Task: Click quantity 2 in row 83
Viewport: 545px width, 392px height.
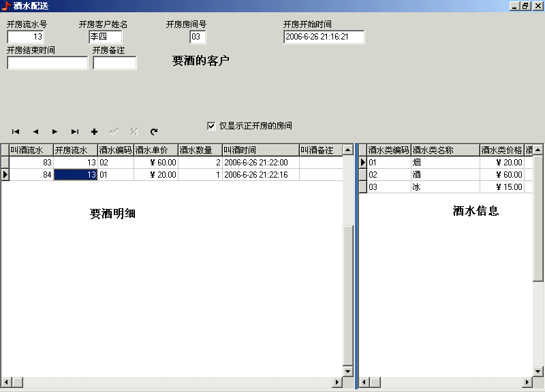Action: point(200,162)
